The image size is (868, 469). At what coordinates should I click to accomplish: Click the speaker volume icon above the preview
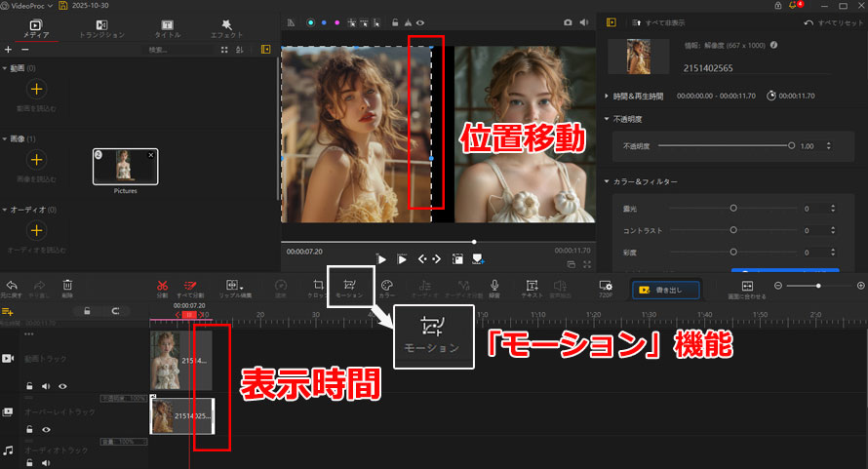tap(583, 22)
